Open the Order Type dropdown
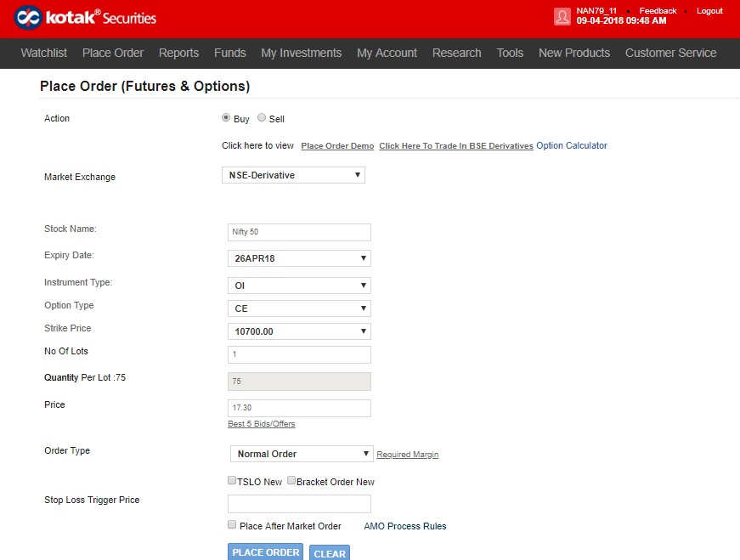This screenshot has width=740, height=560. 302,454
